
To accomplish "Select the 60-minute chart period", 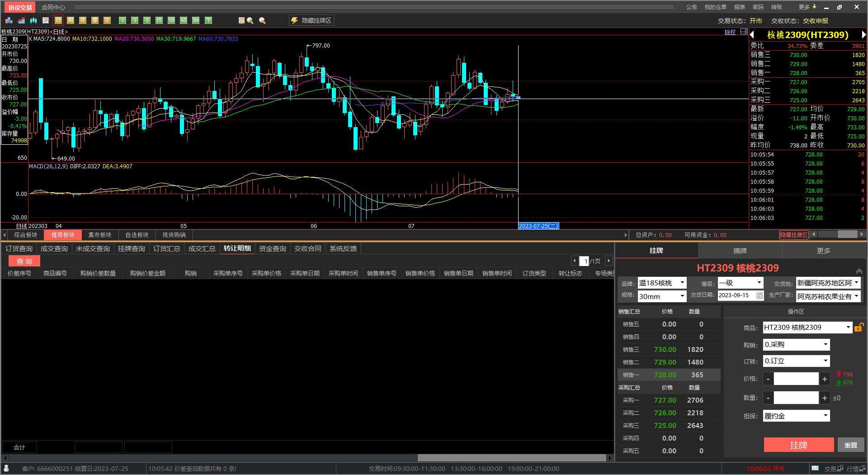I will coord(184,20).
